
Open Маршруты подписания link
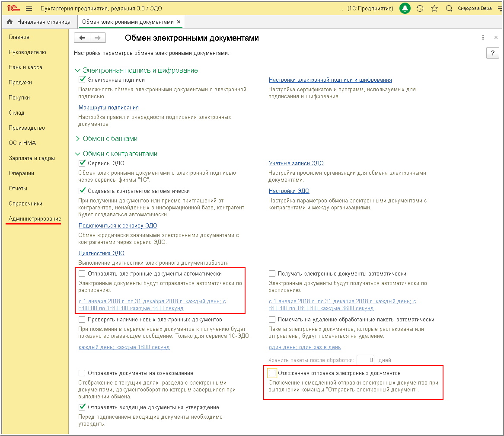108,107
